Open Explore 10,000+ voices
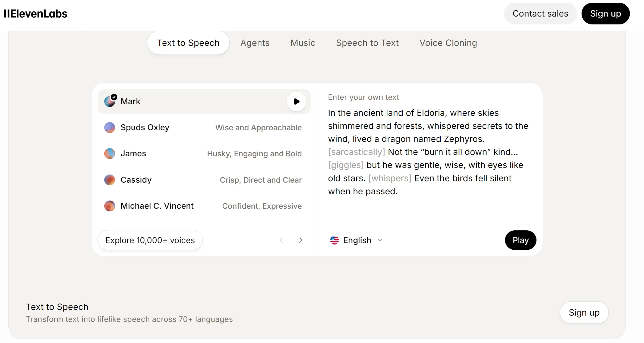Image resolution: width=644 pixels, height=343 pixels. [150, 240]
